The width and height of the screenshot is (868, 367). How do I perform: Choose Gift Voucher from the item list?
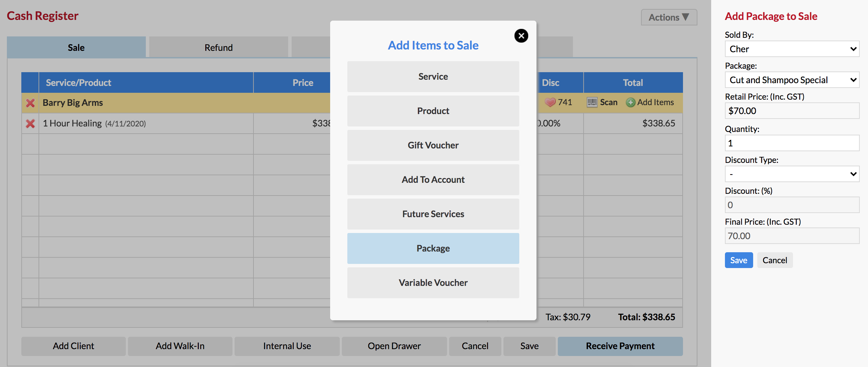point(433,145)
